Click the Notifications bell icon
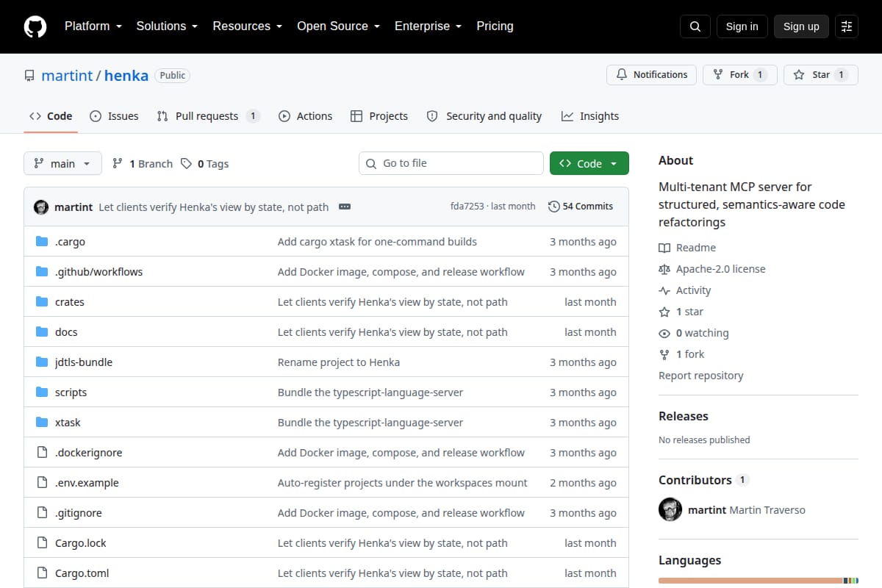 coord(622,75)
